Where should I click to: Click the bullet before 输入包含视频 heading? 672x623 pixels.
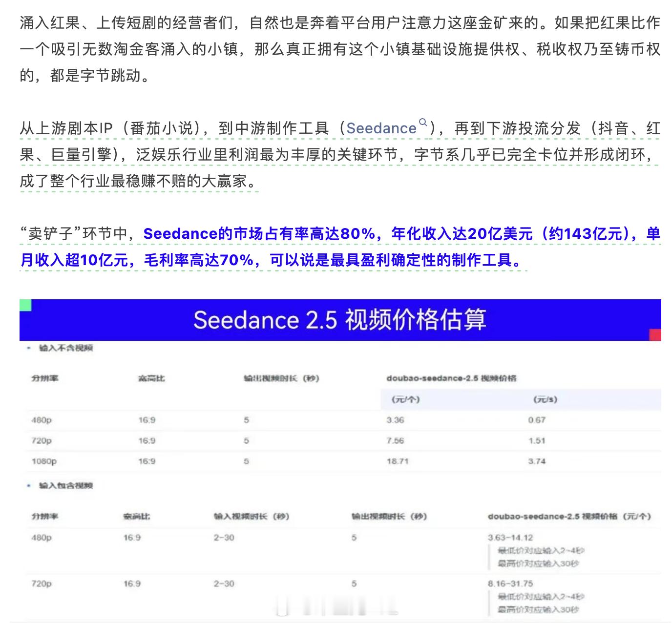(29, 486)
